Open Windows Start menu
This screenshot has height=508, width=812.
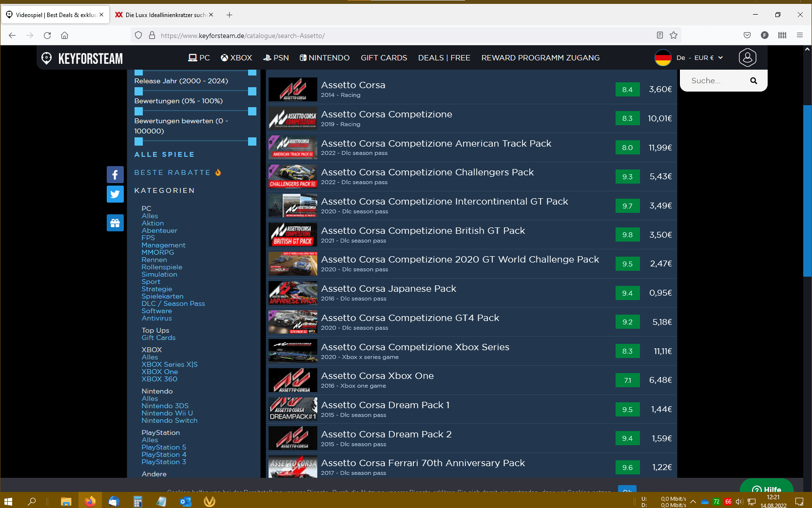point(8,501)
